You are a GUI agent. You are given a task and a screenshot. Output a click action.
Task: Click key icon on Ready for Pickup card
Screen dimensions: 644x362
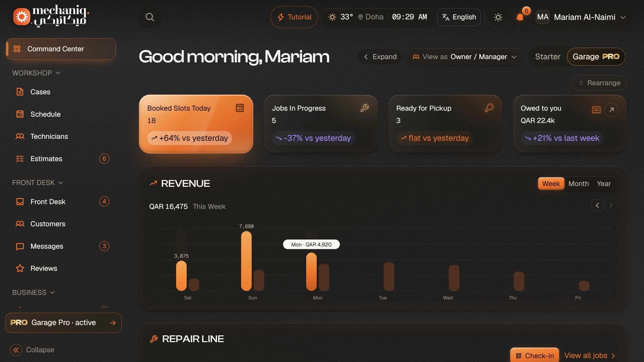489,108
